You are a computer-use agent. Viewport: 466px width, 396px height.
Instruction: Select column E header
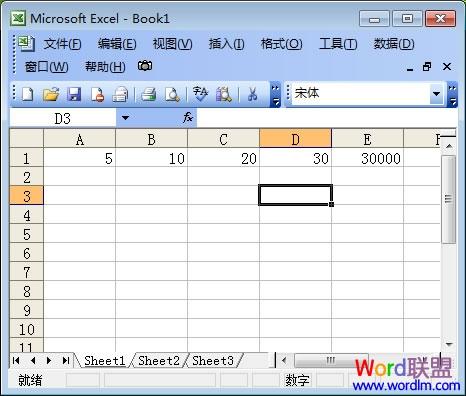click(367, 139)
